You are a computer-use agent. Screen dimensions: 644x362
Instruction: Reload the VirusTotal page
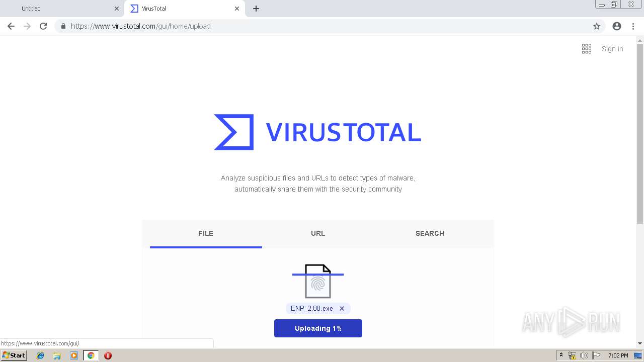(43, 26)
